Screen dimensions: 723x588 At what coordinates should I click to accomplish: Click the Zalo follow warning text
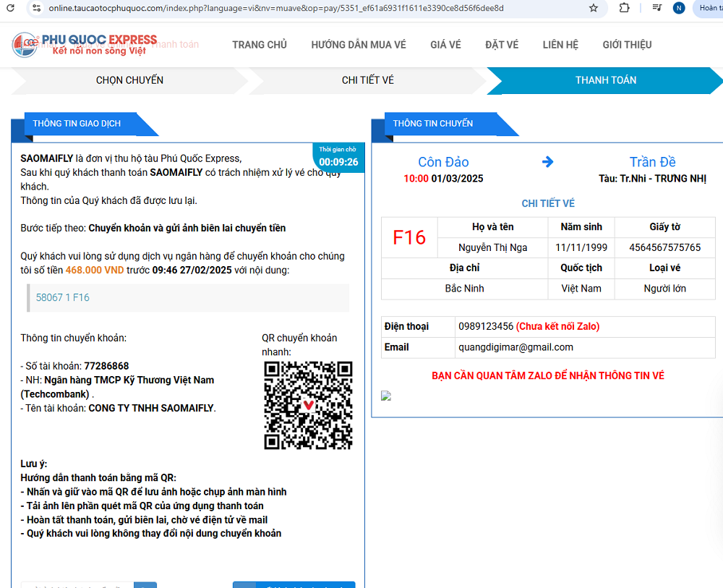[548, 375]
